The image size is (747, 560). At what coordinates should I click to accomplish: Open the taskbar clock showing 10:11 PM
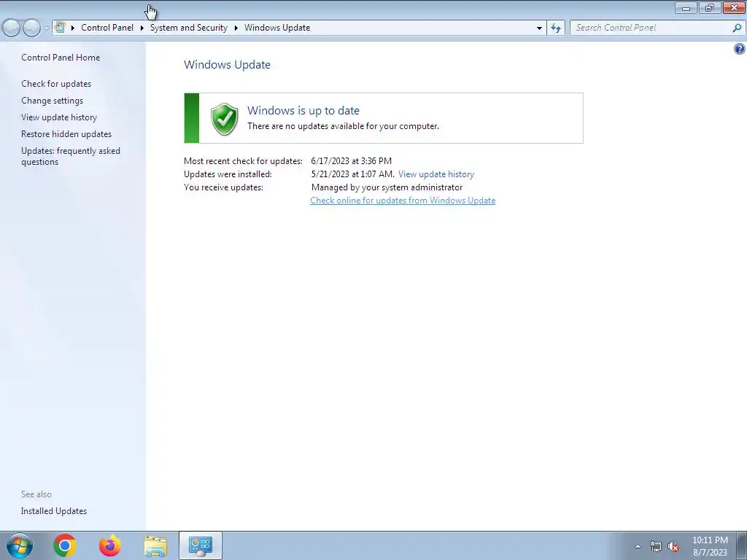pos(710,546)
